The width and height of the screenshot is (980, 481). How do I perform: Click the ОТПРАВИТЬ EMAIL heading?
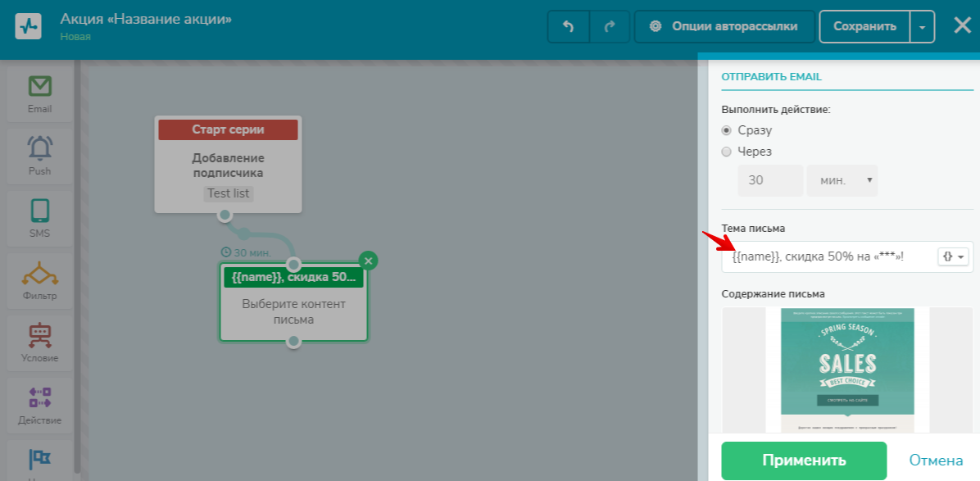[x=771, y=77]
